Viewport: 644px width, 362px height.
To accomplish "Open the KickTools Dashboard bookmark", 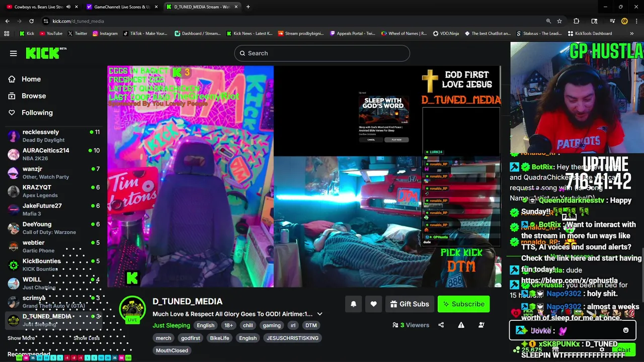I will 590,34.
